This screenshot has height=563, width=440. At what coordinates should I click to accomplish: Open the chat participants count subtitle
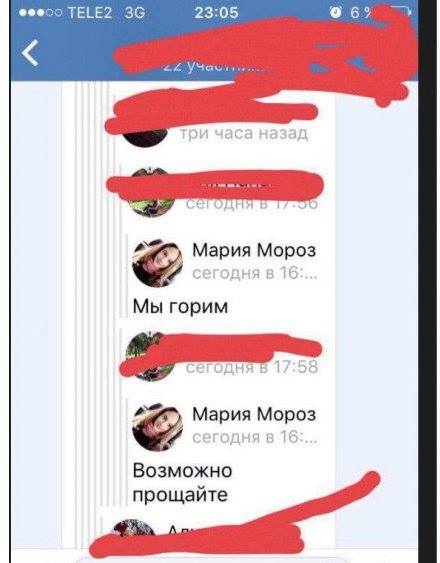(x=216, y=67)
